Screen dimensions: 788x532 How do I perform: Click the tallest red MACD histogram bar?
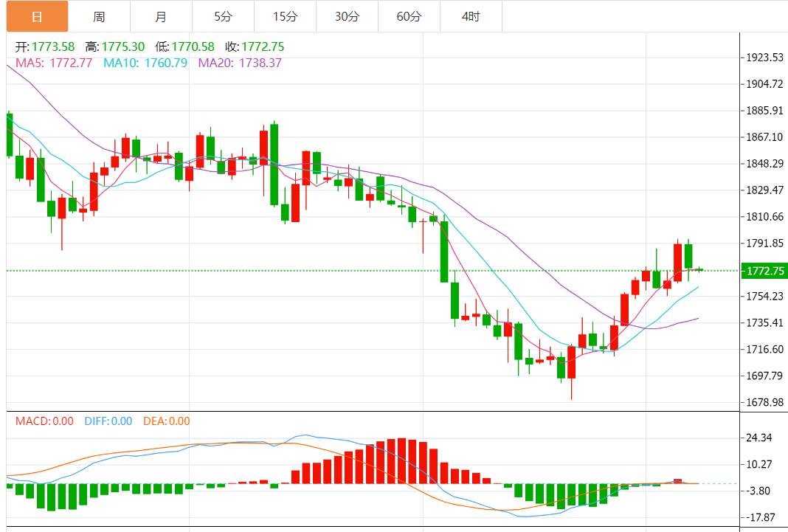401,460
